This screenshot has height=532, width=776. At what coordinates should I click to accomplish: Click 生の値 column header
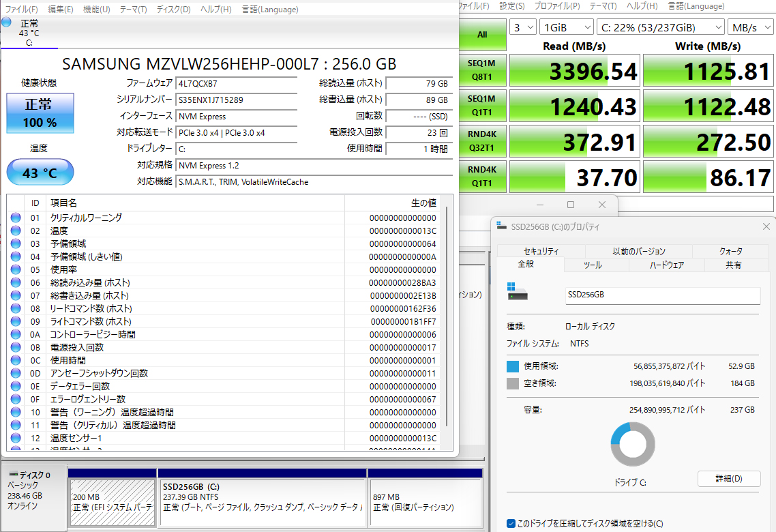[x=392, y=203]
